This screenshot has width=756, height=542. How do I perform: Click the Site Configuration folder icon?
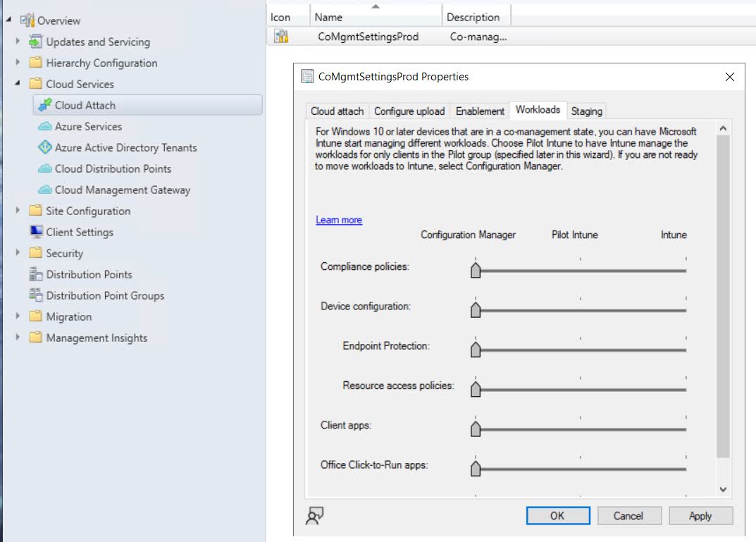(36, 211)
